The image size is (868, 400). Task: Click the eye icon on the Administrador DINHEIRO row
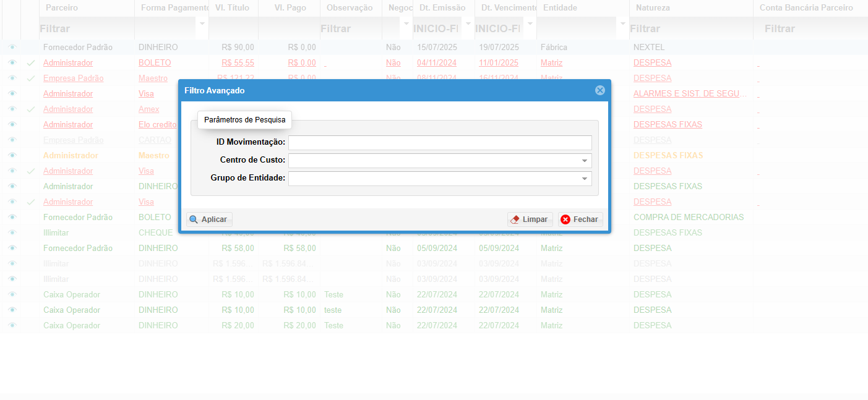[12, 186]
